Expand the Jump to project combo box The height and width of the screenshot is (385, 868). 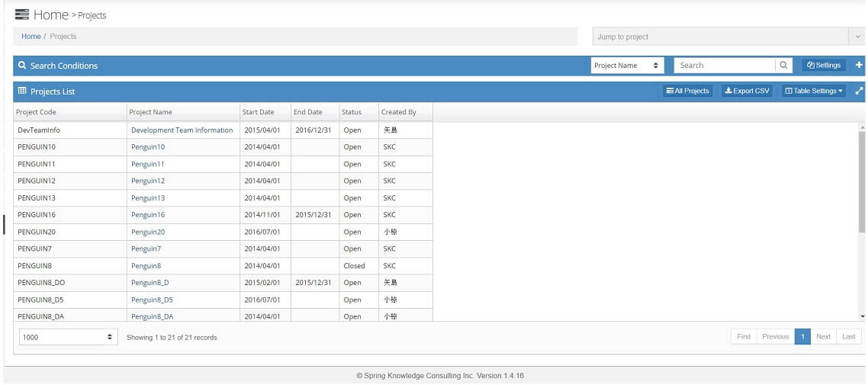[857, 37]
